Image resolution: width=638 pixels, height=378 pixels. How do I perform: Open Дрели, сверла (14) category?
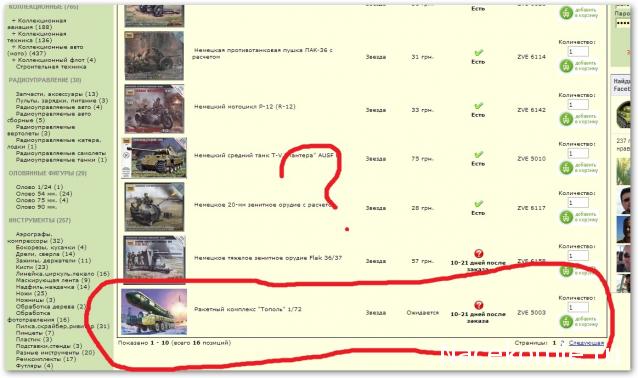click(45, 254)
